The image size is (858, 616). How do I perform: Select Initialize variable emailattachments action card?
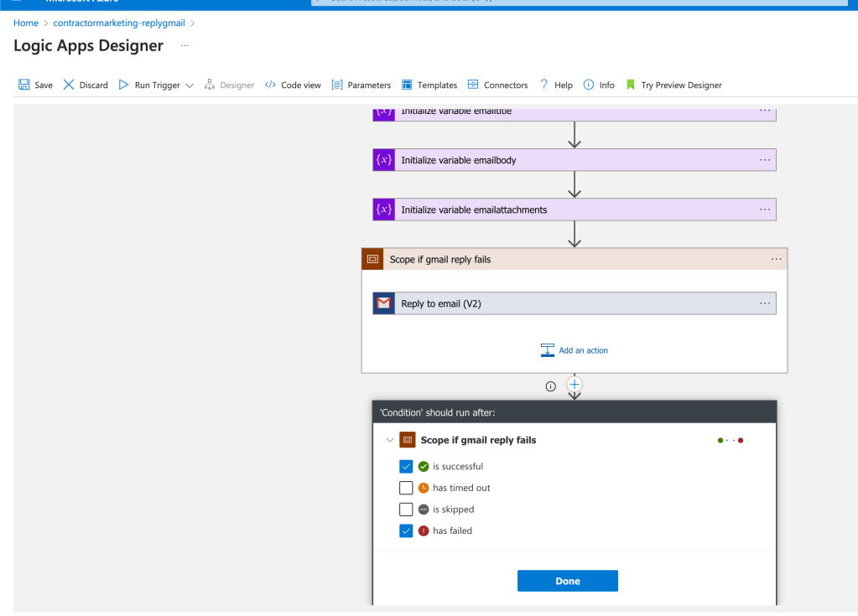tap(575, 210)
